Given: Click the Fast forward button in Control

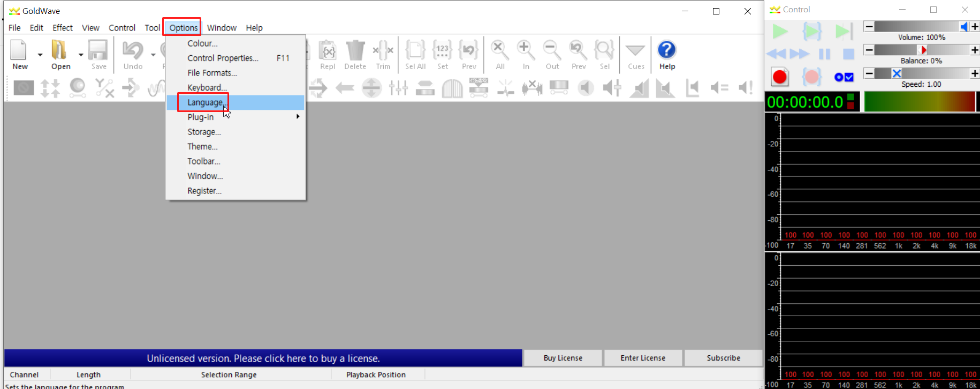Looking at the screenshot, I should coord(800,54).
